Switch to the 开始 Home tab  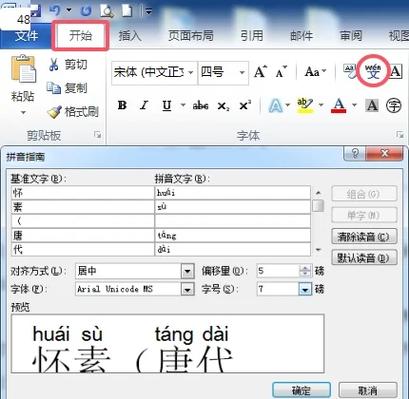pos(80,36)
